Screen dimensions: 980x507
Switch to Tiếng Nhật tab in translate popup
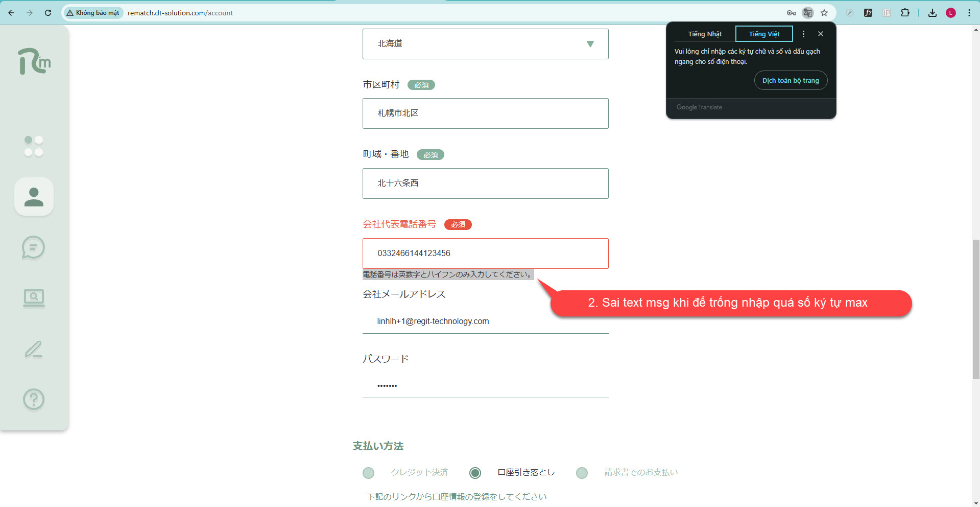705,34
